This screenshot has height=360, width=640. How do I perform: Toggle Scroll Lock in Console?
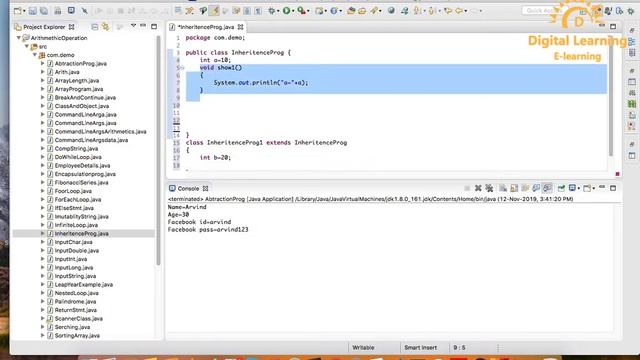514,188
